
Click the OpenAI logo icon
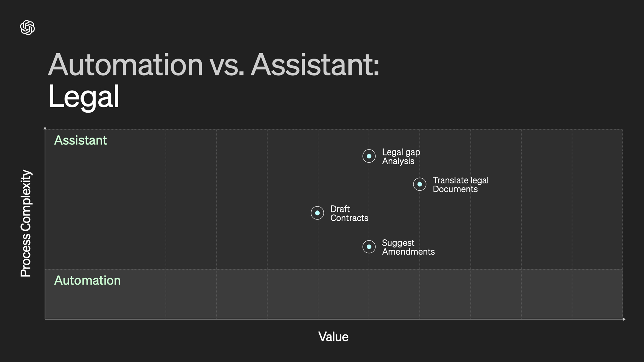[x=28, y=27]
